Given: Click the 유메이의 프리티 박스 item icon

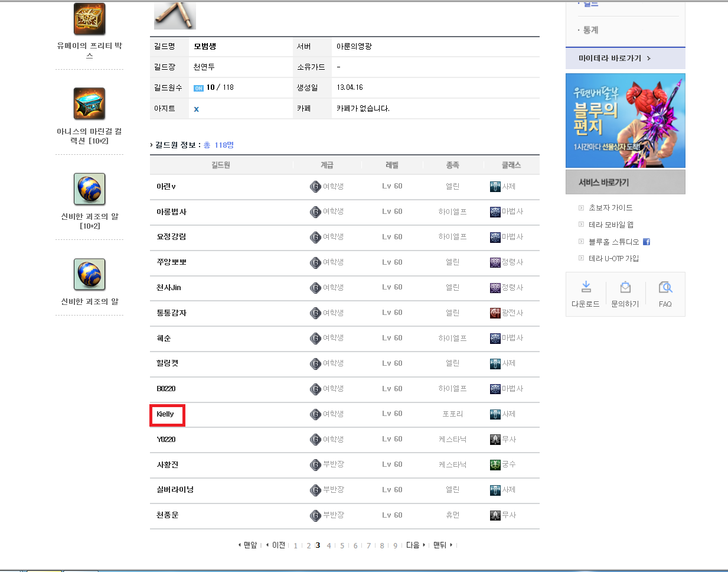Looking at the screenshot, I should [90, 19].
